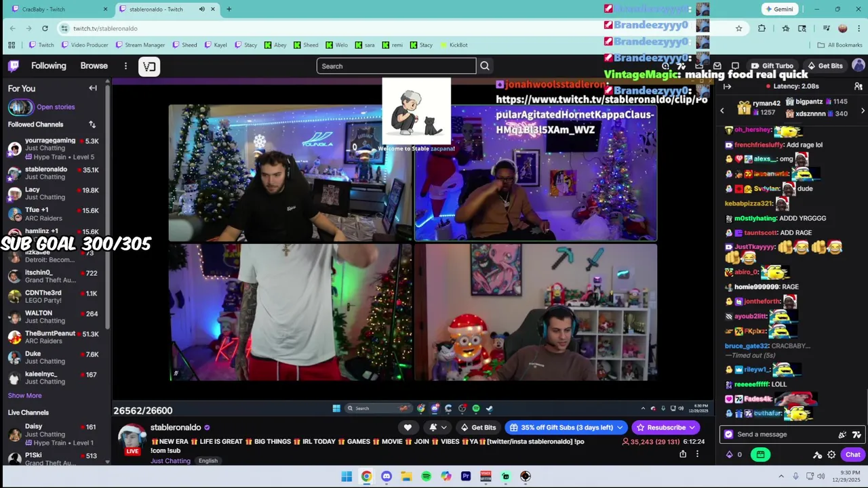Click the user avatar profile icon
Viewport: 868px width, 488px height.
(859, 66)
